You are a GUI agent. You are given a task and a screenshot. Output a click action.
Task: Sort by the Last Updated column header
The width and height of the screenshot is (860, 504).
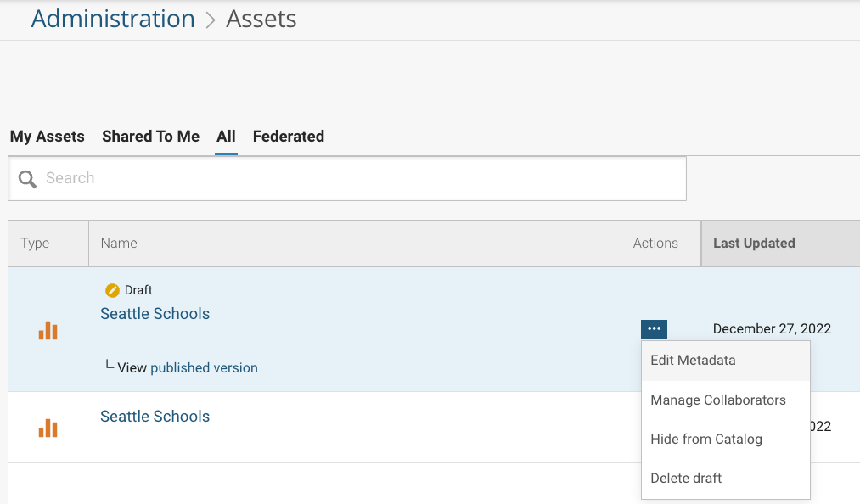[x=780, y=244]
